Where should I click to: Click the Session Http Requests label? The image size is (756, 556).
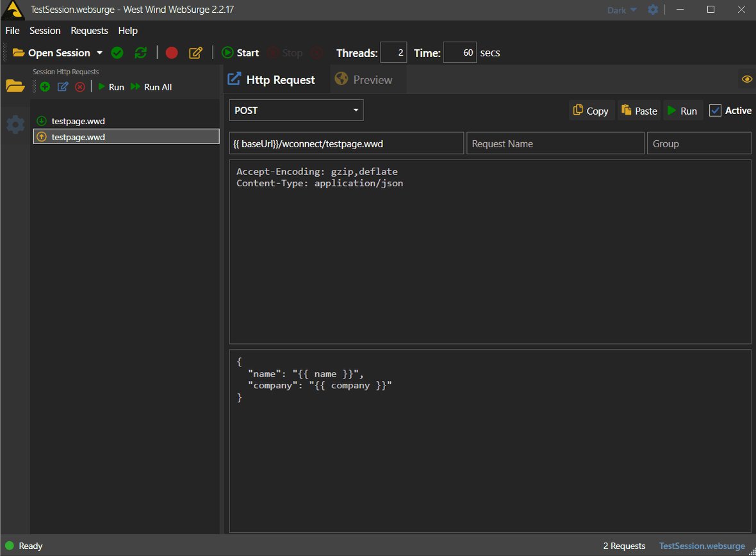(65, 71)
